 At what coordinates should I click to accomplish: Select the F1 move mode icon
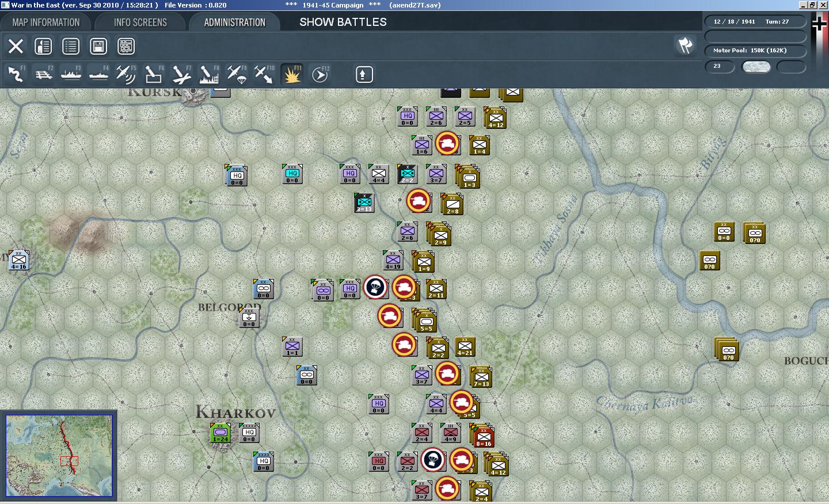[16, 74]
